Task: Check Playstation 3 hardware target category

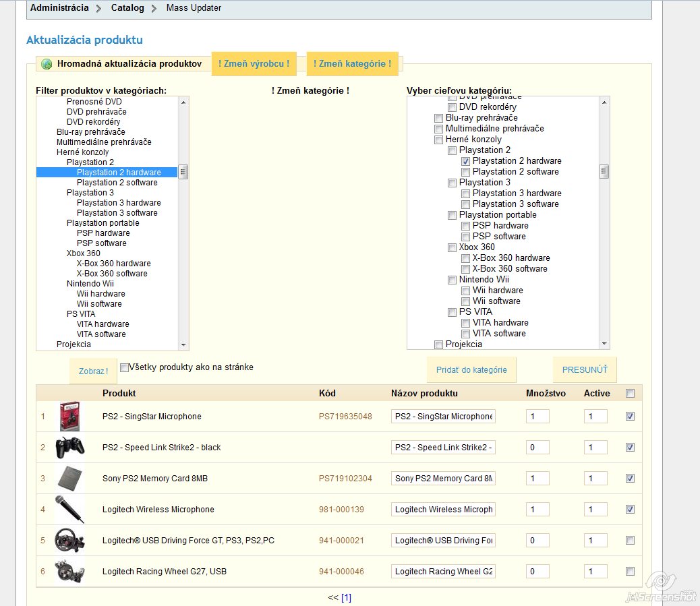Action: click(x=465, y=193)
